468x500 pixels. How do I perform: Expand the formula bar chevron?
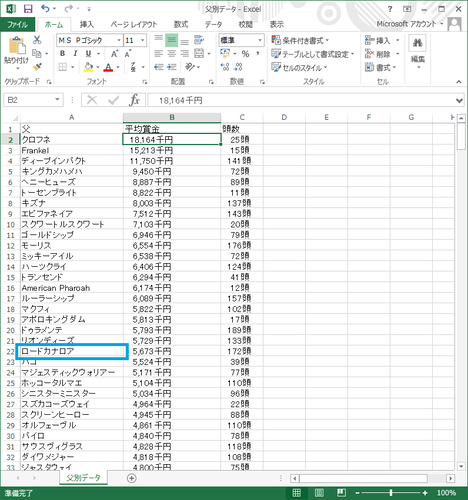click(459, 100)
